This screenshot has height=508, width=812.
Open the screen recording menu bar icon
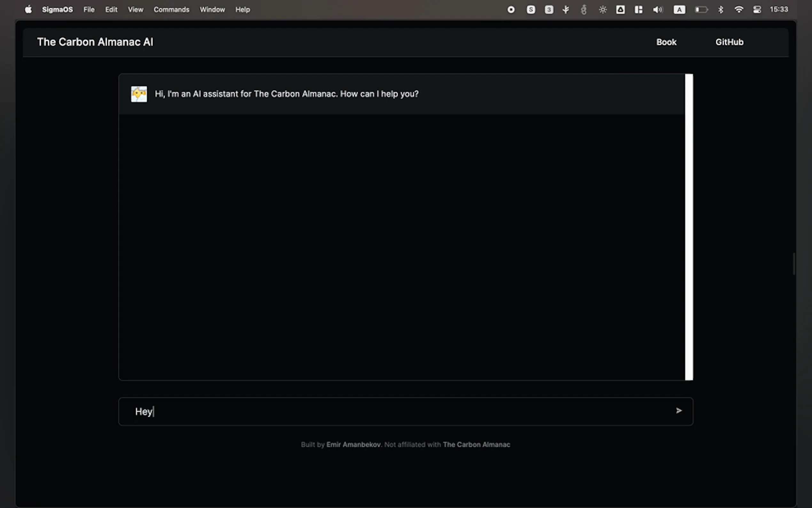511,10
